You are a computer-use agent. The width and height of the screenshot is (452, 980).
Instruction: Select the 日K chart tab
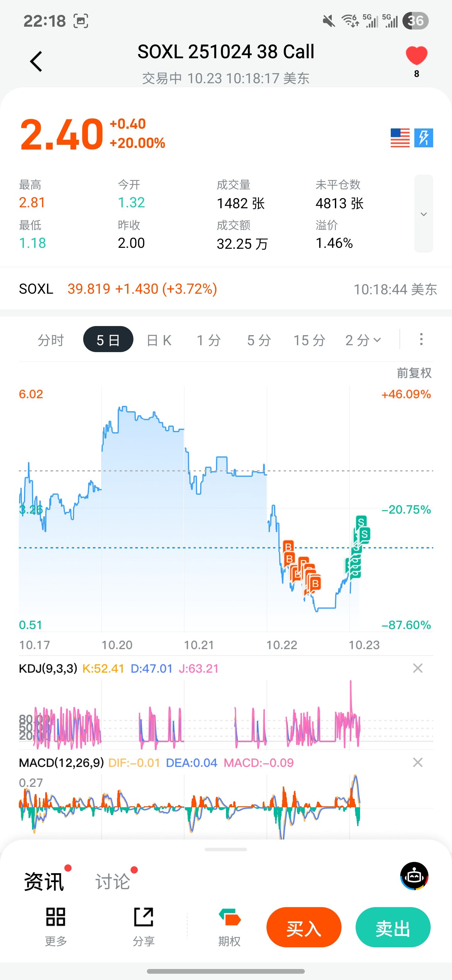[x=159, y=340]
